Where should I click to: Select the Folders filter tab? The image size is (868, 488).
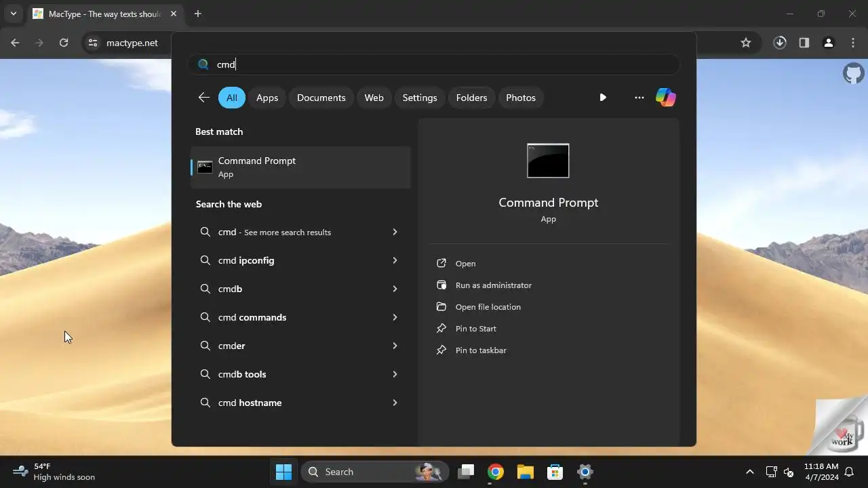(471, 98)
